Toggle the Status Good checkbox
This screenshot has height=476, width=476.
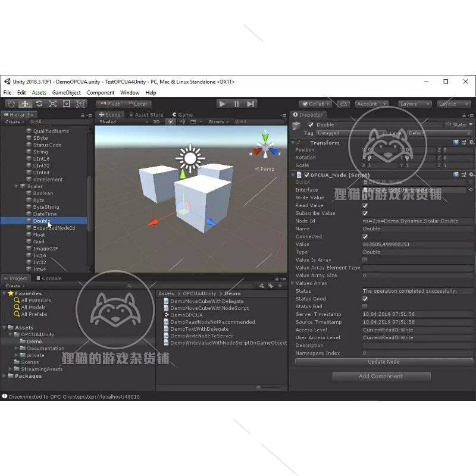click(365, 299)
